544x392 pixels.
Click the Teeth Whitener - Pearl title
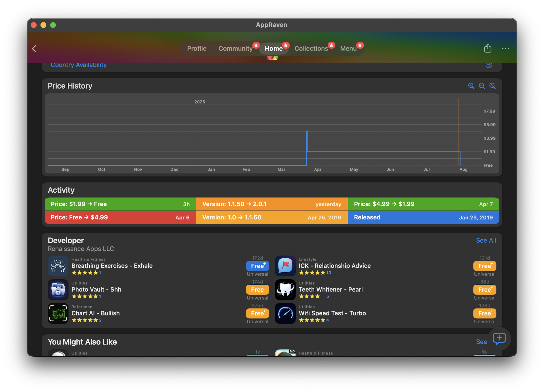tap(331, 289)
